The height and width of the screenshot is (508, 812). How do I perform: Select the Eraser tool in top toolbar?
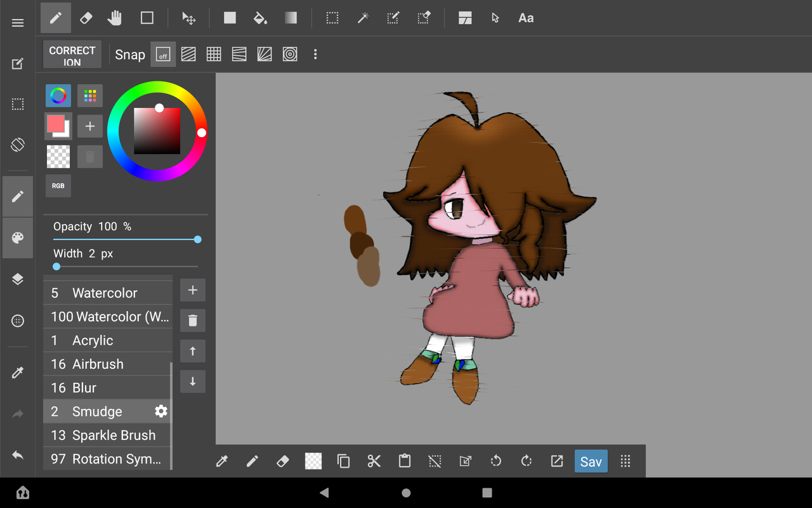coord(86,18)
